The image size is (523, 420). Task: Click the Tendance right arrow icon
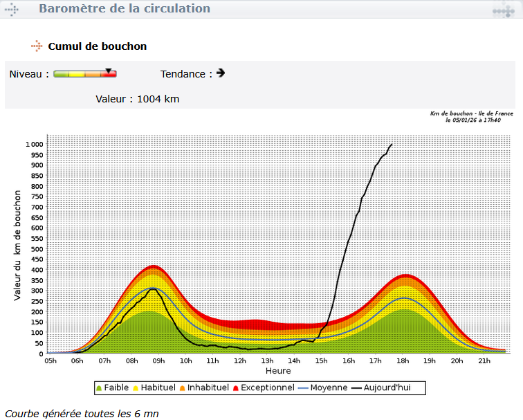point(221,73)
